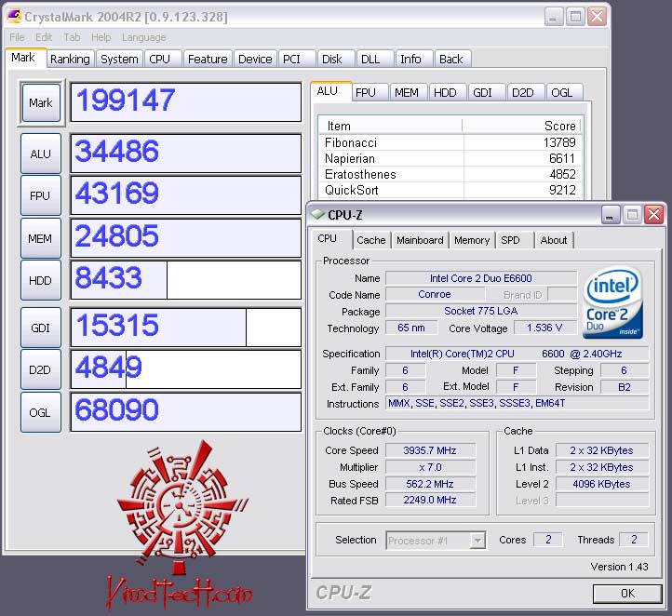Run the MEM benchmark button

41,238
